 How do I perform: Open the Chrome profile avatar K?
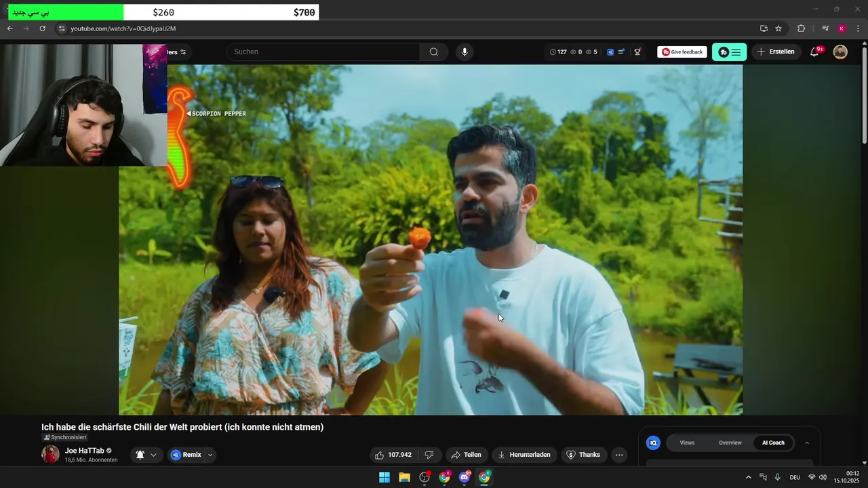842,28
